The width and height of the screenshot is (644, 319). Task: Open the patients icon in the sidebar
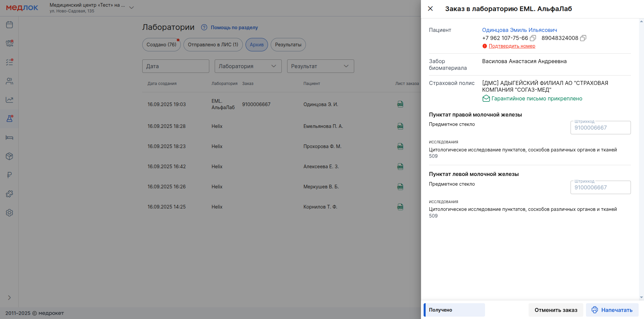coord(9,81)
